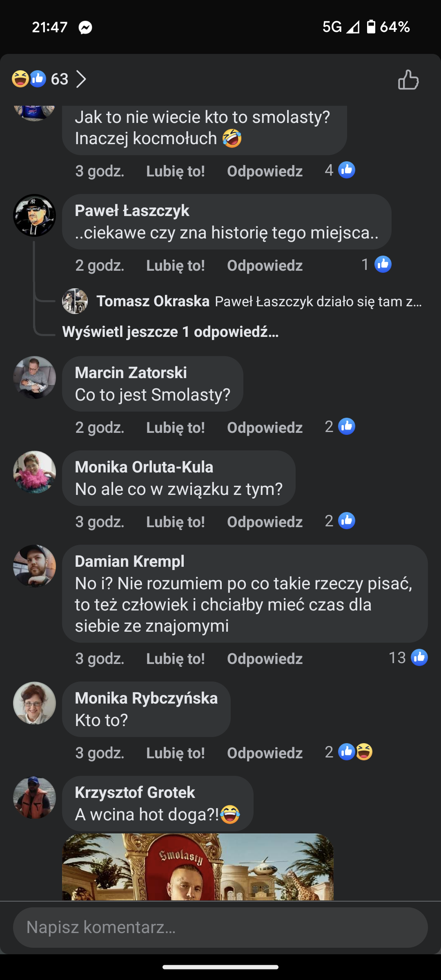Open Marcin Zatorski's avatar
Image resolution: width=441 pixels, height=980 pixels.
click(x=34, y=378)
